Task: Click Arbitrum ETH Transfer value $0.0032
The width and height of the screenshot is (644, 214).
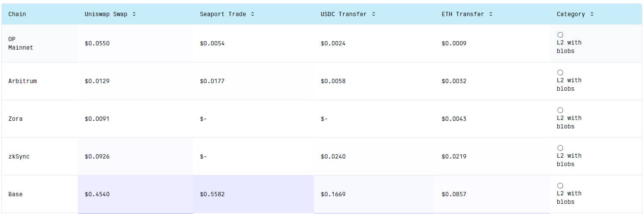Action: [454, 81]
